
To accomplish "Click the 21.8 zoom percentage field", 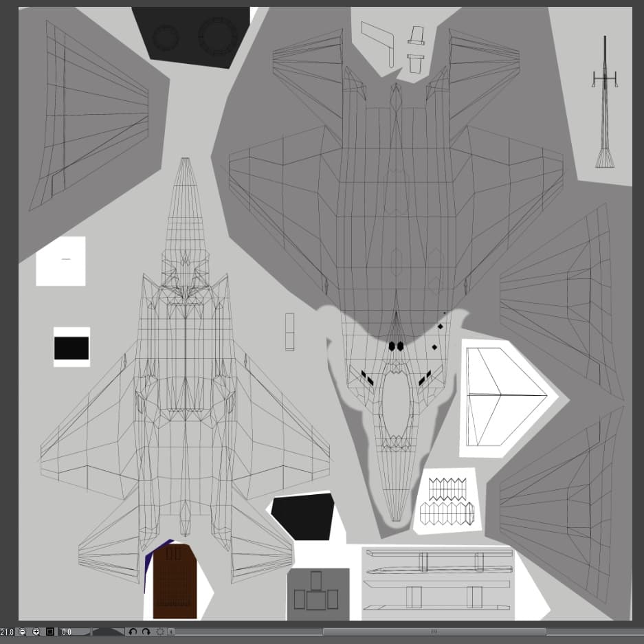I will point(7,632).
